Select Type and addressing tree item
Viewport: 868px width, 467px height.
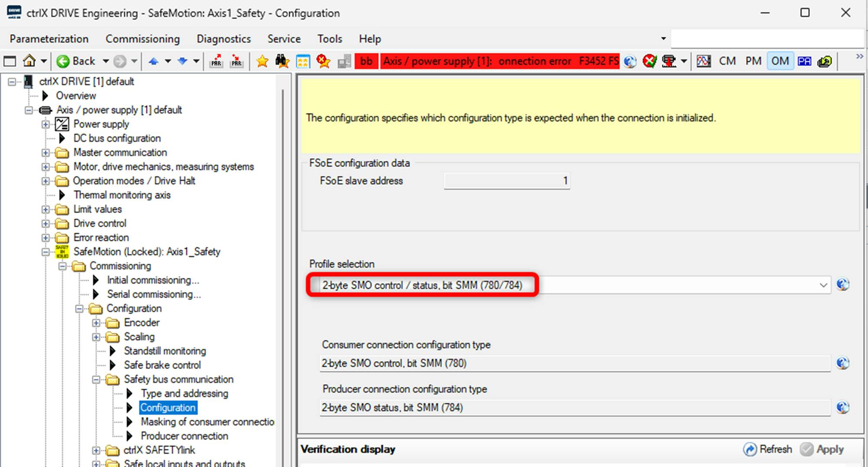tap(184, 394)
